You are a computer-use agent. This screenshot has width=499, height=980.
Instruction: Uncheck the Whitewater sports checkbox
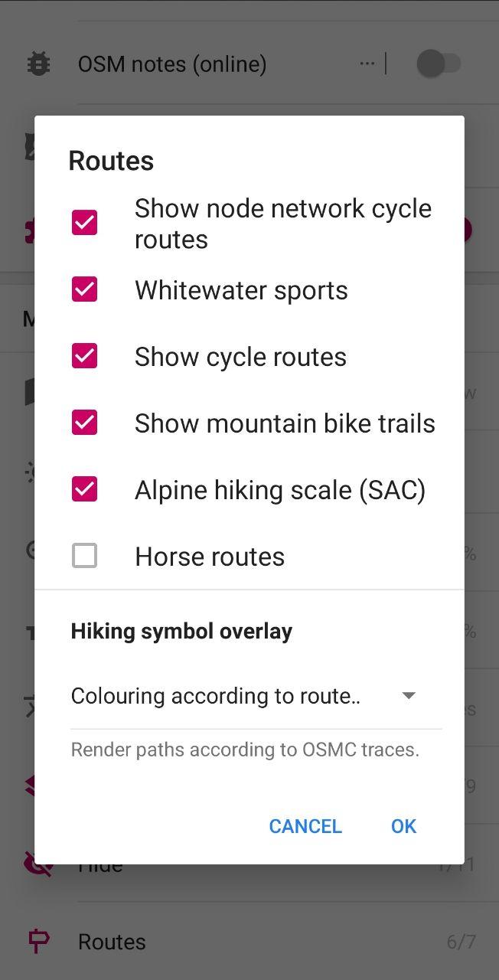pos(84,289)
